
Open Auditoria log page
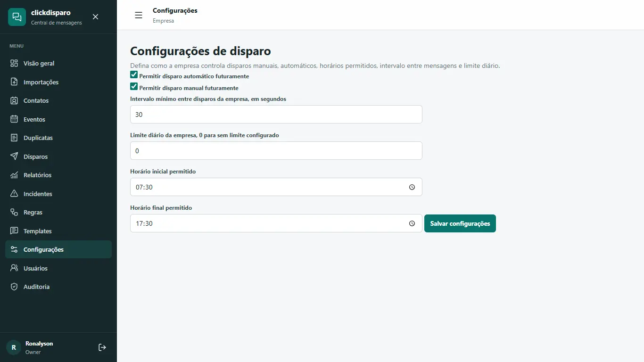click(x=58, y=287)
